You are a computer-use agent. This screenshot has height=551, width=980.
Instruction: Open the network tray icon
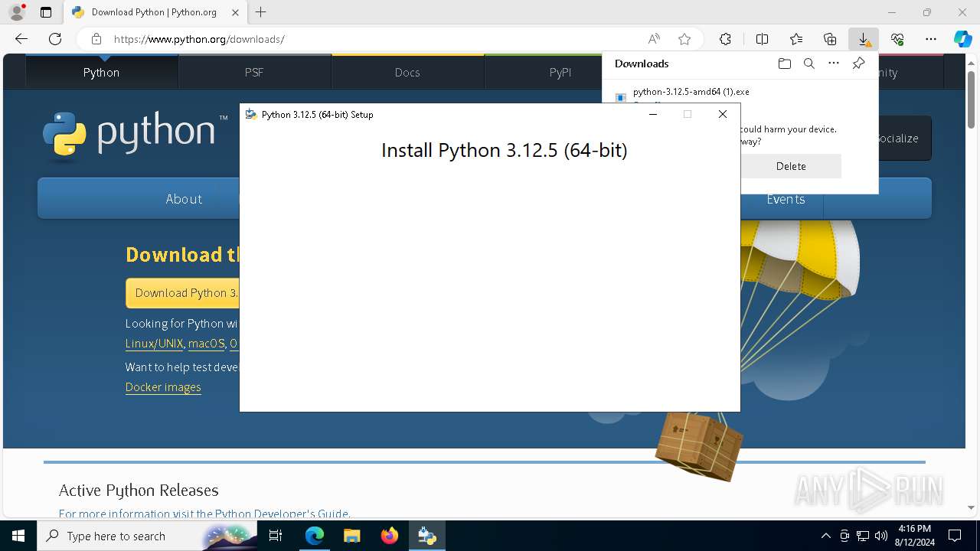pos(863,536)
